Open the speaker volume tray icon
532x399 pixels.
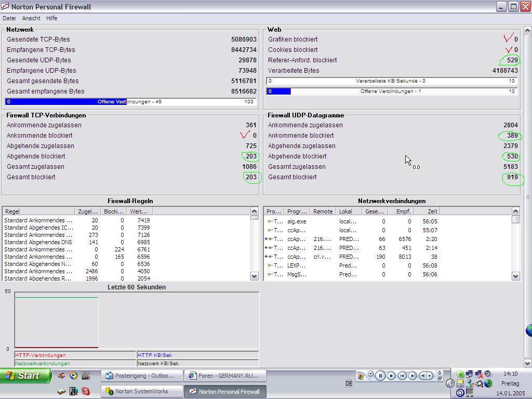(488, 374)
